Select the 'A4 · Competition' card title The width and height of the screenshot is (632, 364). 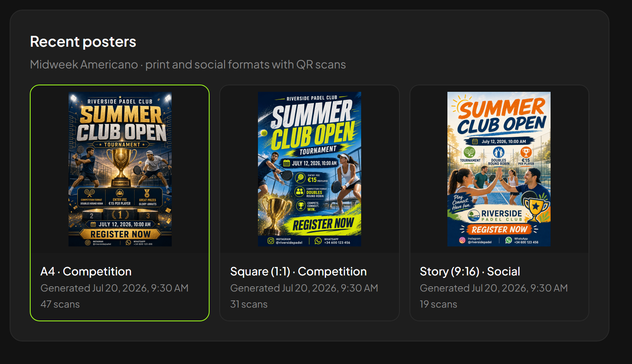pyautogui.click(x=86, y=271)
